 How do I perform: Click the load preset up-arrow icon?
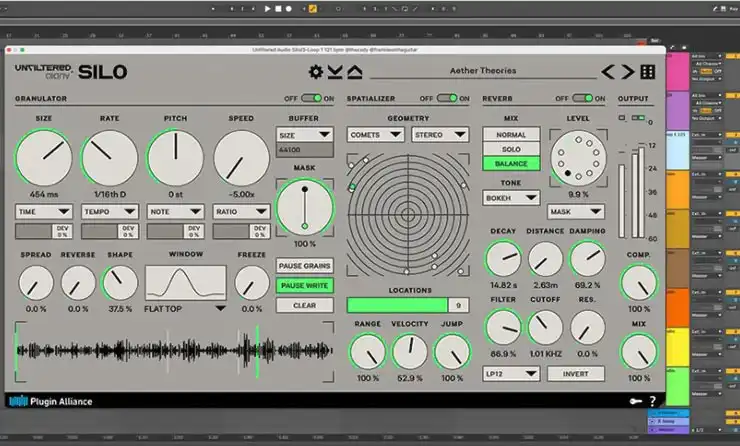[x=355, y=72]
